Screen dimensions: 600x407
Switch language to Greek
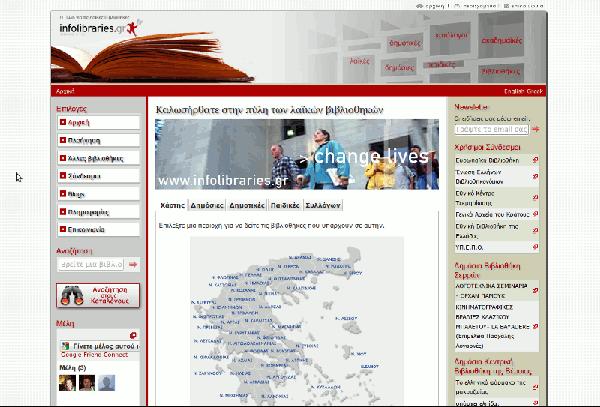[x=535, y=91]
